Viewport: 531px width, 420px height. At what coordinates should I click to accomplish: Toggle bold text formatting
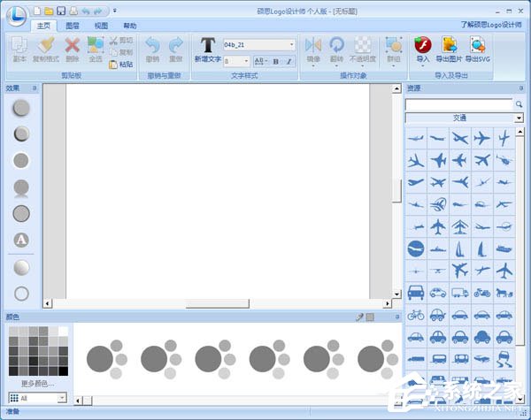click(276, 61)
